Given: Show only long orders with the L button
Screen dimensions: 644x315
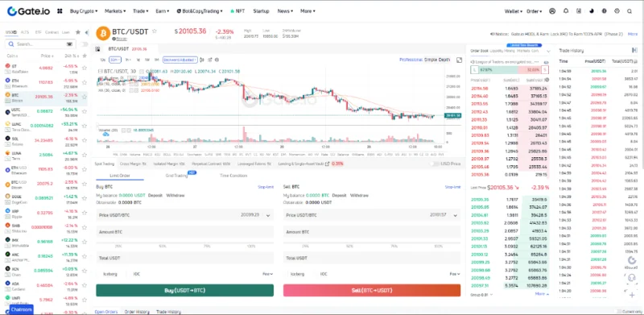Looking at the screenshot, I should [474, 69].
